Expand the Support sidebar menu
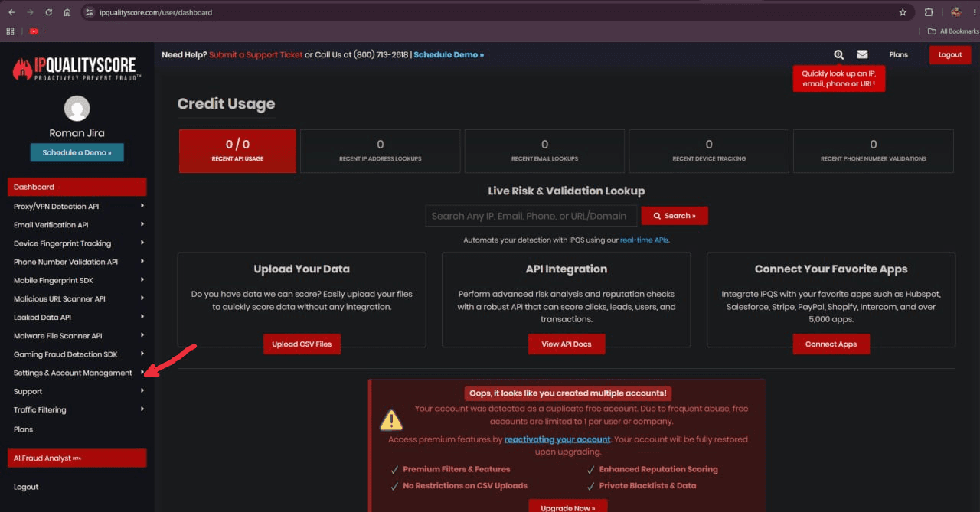 pyautogui.click(x=77, y=391)
